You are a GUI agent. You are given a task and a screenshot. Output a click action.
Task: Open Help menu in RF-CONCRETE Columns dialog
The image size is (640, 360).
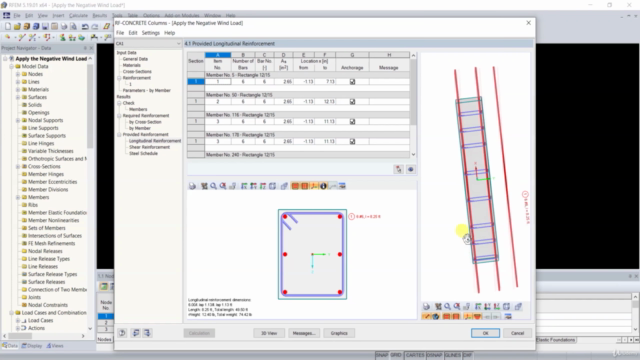click(x=169, y=33)
